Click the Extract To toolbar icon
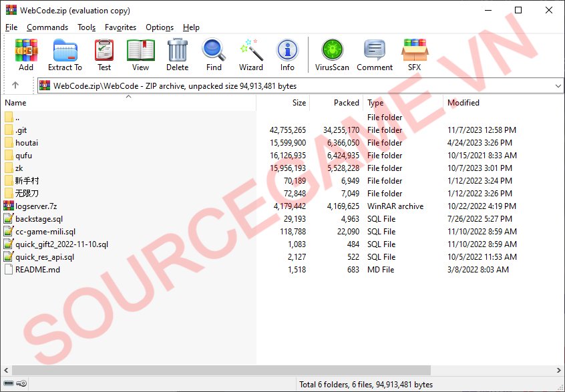 pos(65,55)
